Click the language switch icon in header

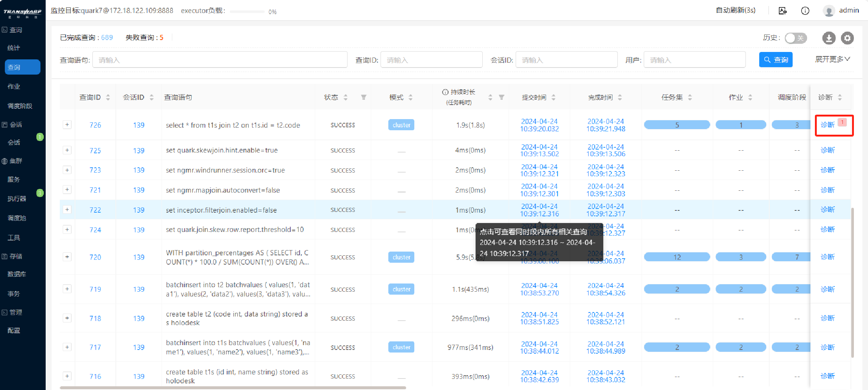coord(783,11)
